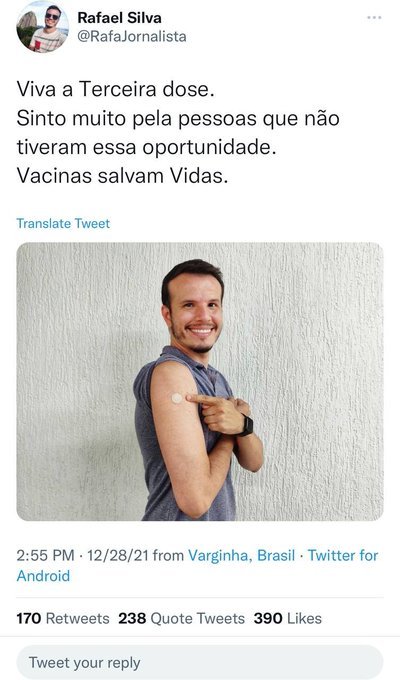Viewport: 400px width, 680px height.
Task: Click the 2:55 PM timestamp
Action: pyautogui.click(x=45, y=556)
